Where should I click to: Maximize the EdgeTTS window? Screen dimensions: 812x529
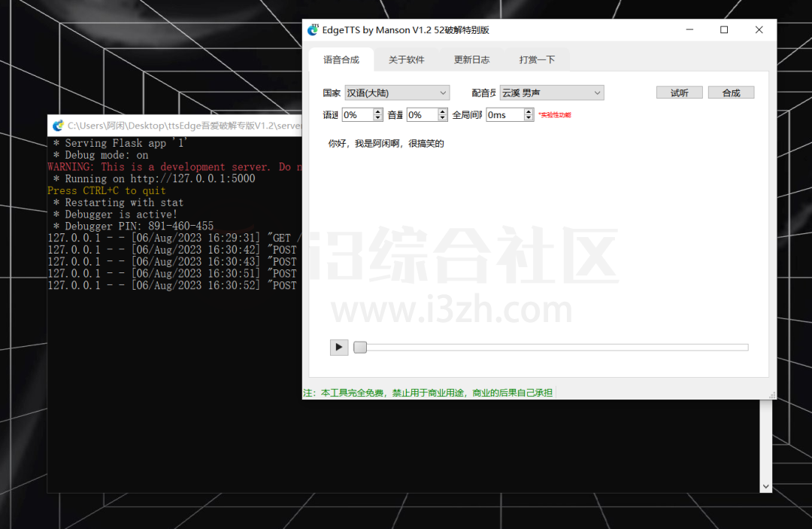pos(724,30)
